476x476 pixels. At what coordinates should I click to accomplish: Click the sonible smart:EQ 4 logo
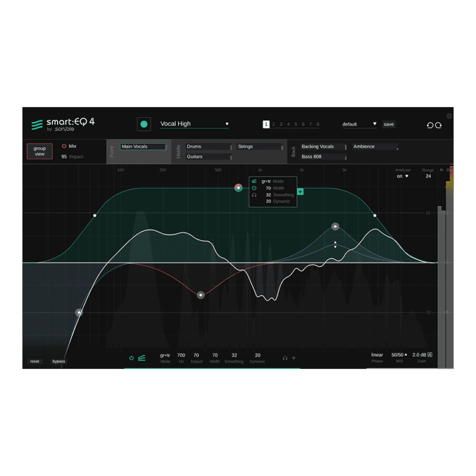63,124
